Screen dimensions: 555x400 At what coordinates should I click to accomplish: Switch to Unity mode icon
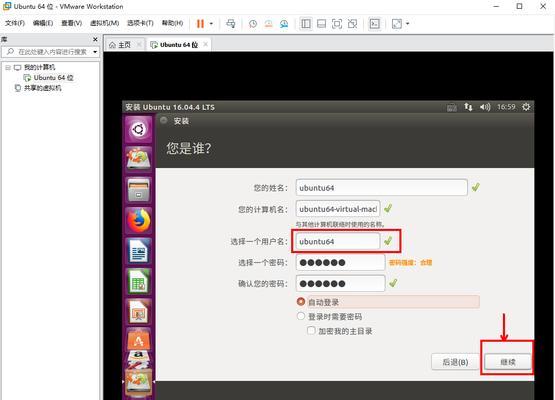coord(353,24)
